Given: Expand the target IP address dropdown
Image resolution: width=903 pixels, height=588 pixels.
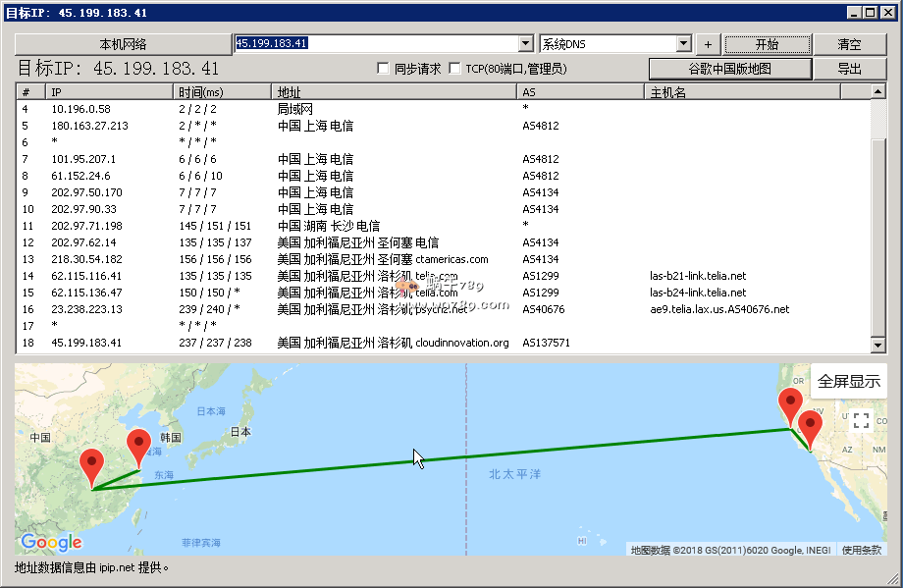Looking at the screenshot, I should coord(525,44).
